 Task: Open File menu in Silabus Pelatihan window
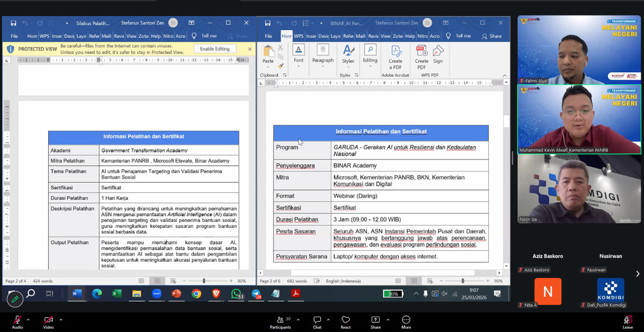point(14,36)
